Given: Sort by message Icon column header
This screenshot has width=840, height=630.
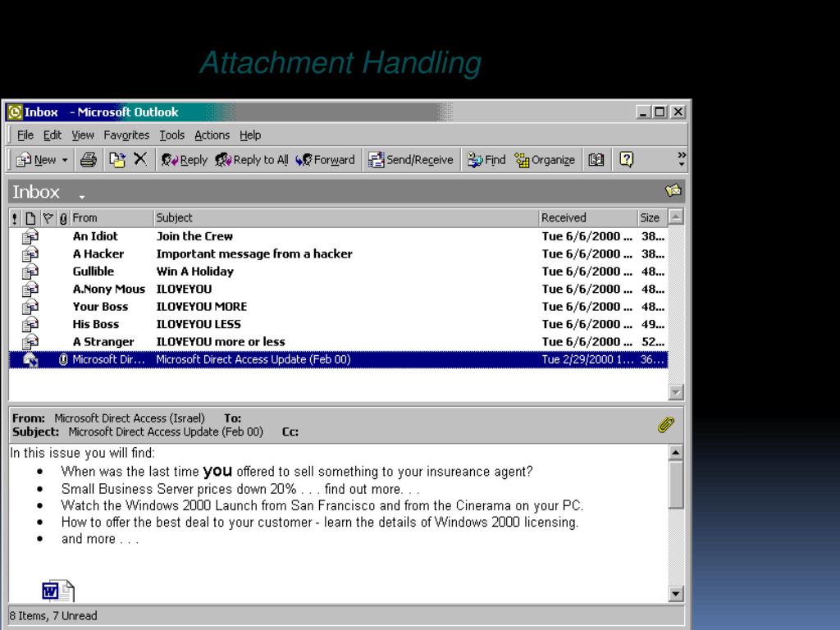Looking at the screenshot, I should [x=30, y=218].
